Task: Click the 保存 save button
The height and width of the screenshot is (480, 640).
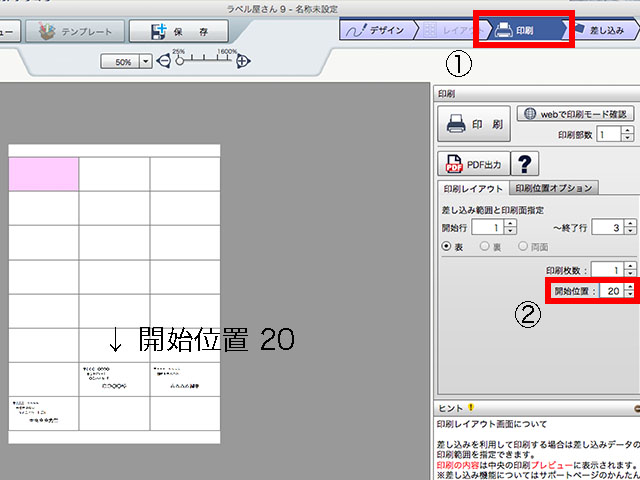Action: [x=179, y=31]
